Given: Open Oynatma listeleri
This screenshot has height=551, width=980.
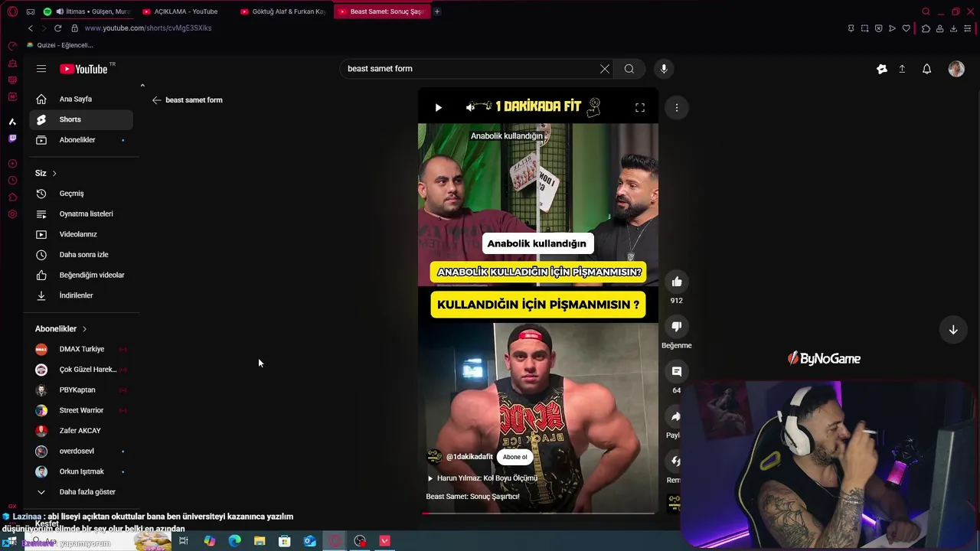Looking at the screenshot, I should [x=81, y=214].
